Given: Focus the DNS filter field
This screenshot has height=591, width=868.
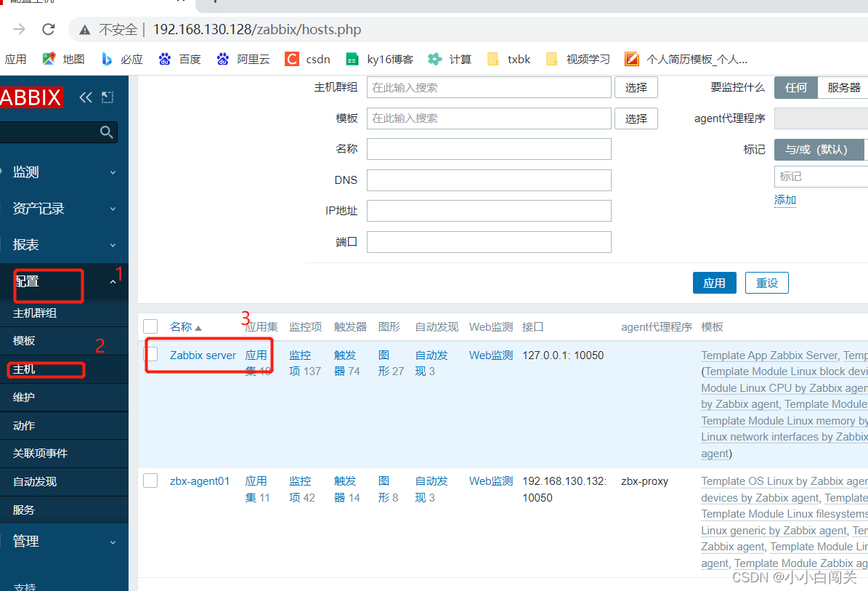Looking at the screenshot, I should click(x=489, y=180).
